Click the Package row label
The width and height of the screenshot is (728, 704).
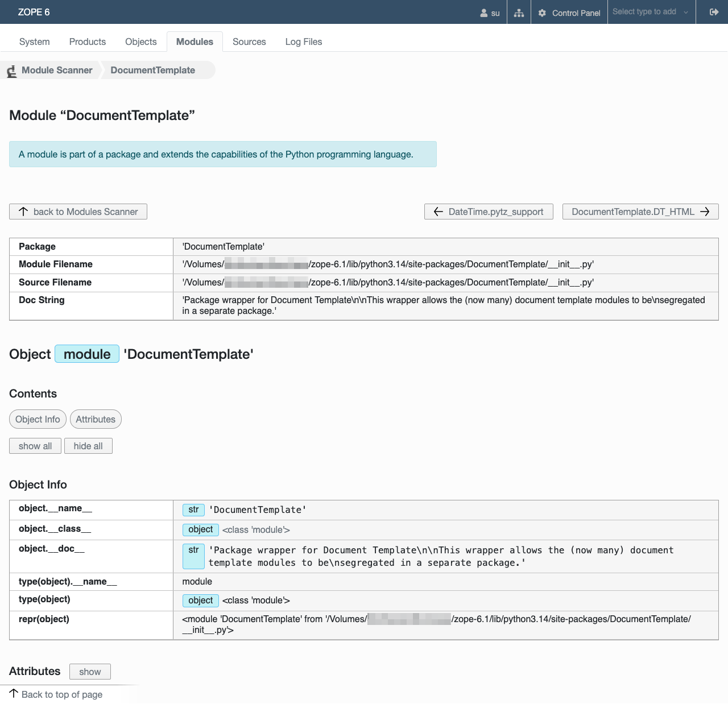click(x=37, y=246)
